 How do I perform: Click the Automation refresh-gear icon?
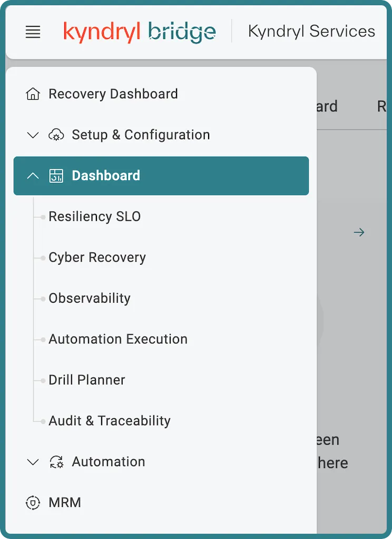point(56,461)
